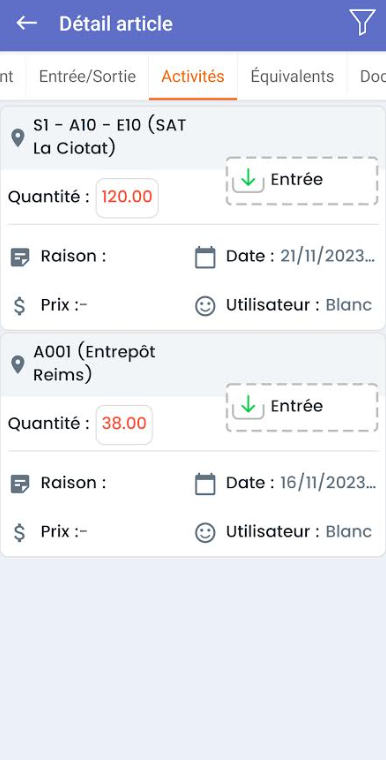Tap the note icon next to first Raison
Screen dimensions: 386x760
pyautogui.click(x=20, y=257)
